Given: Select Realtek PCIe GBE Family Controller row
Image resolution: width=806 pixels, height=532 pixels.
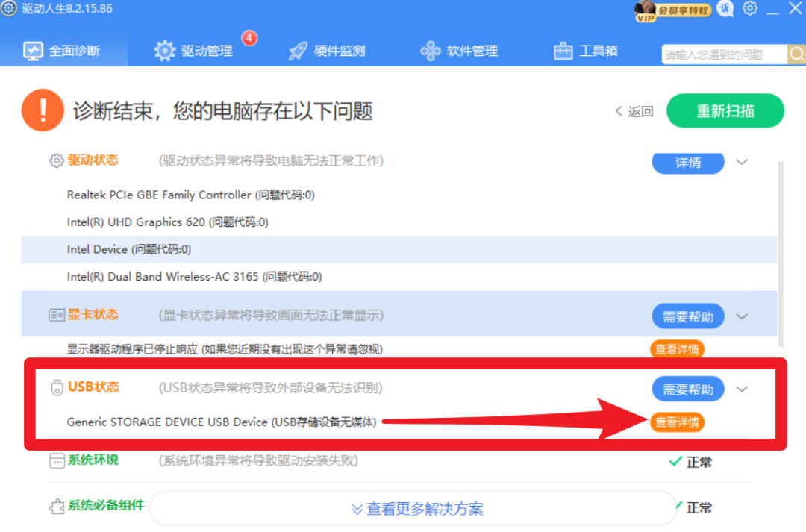Looking at the screenshot, I should [399, 195].
